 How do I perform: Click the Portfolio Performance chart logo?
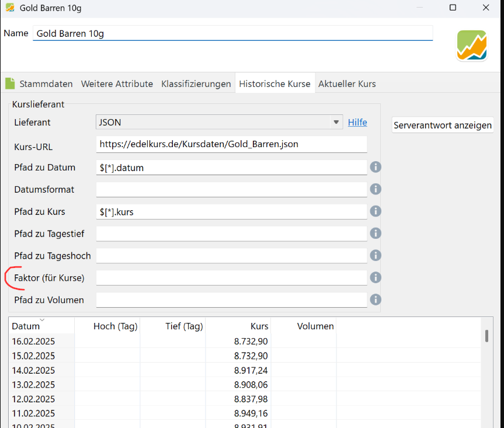click(471, 46)
